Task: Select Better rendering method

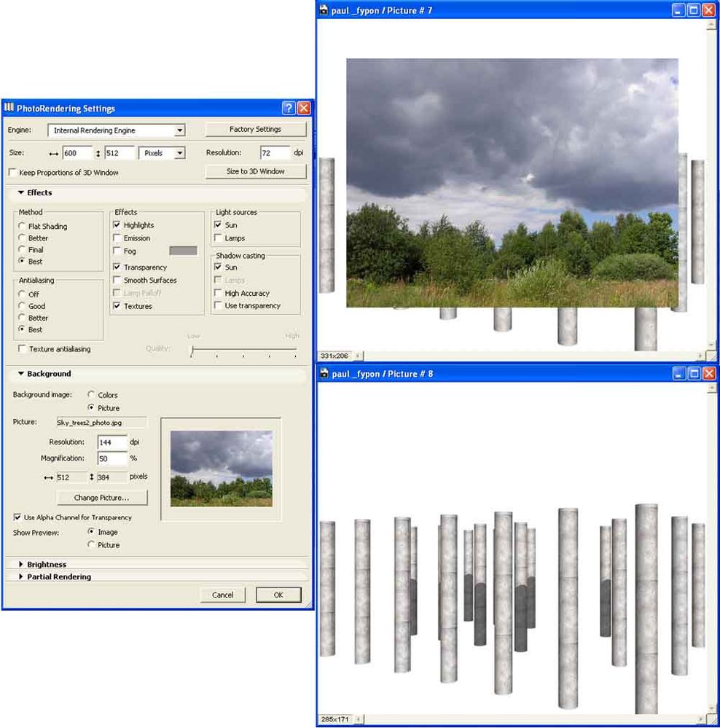Action: 22,238
